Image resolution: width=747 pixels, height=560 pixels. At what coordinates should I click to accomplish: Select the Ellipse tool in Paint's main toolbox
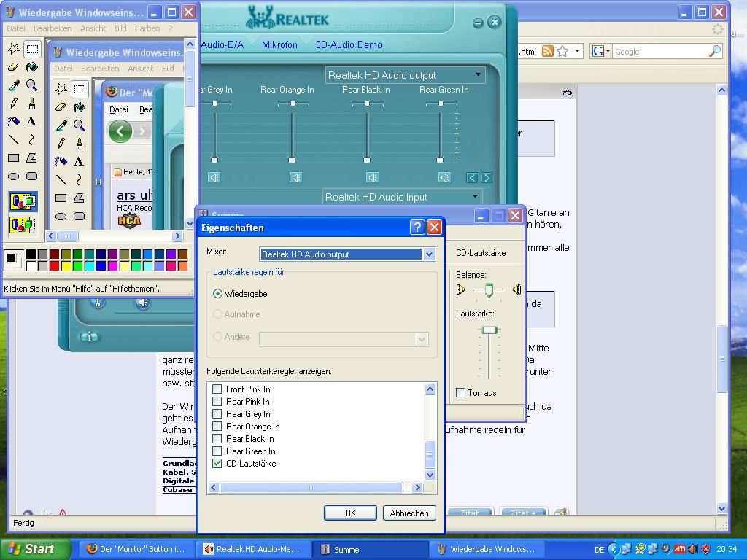[14, 176]
